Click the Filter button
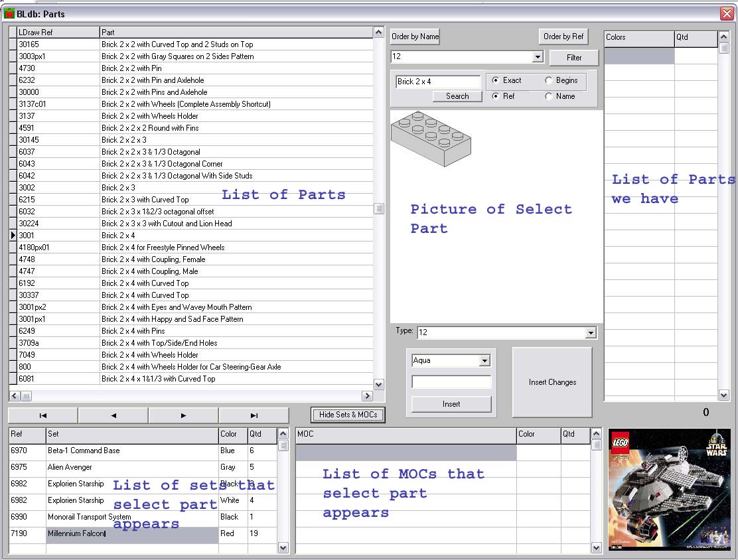The height and width of the screenshot is (560, 738). [573, 58]
